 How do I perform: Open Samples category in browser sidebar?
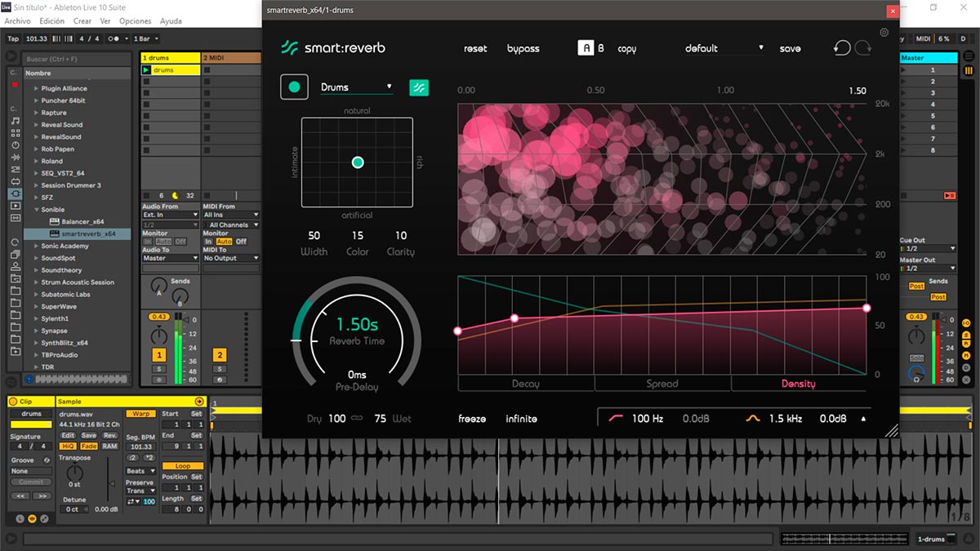point(16,218)
